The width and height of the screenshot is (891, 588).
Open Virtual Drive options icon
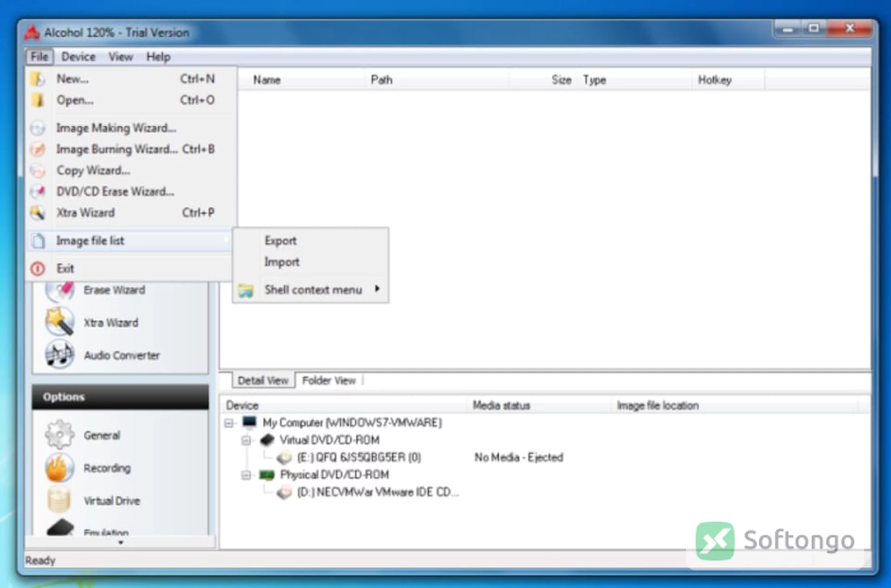59,500
